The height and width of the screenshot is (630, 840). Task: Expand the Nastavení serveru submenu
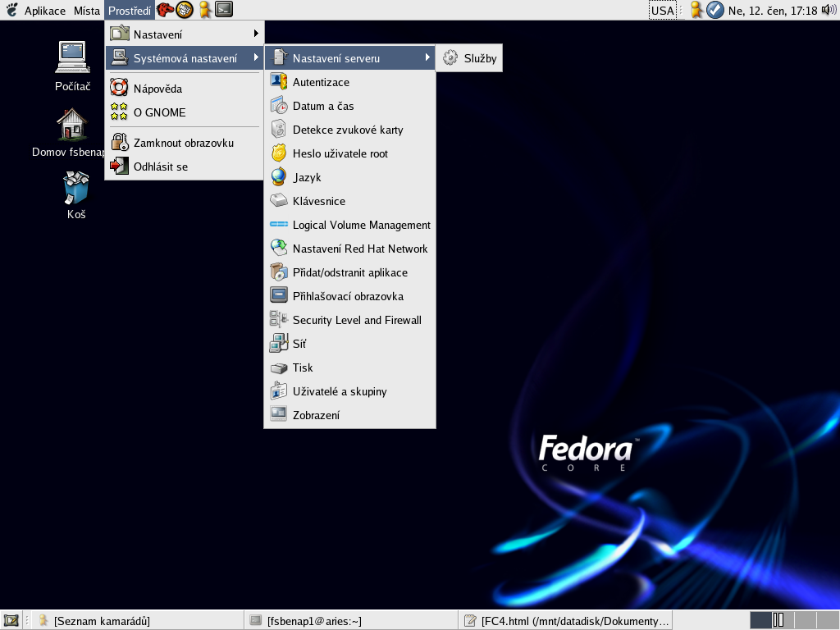click(x=349, y=58)
